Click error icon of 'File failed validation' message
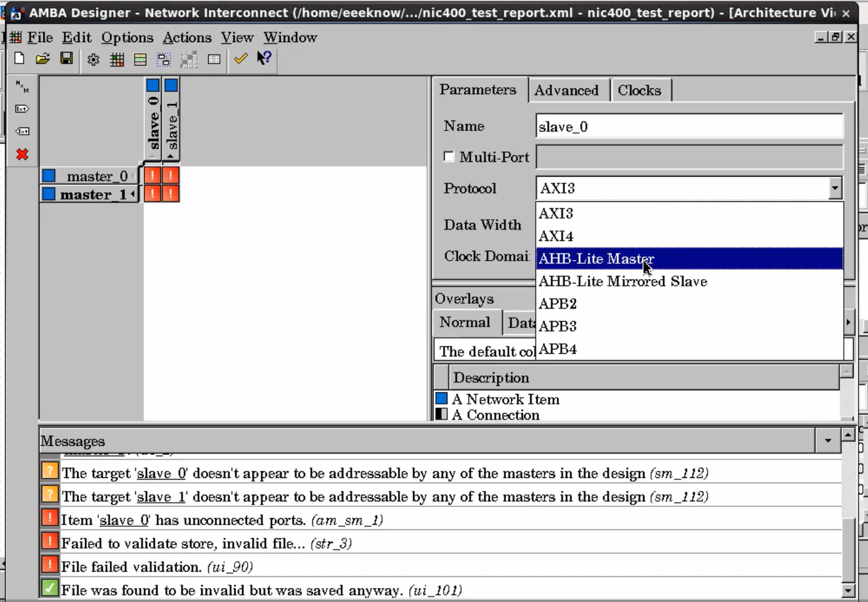The height and width of the screenshot is (602, 868). click(50, 565)
